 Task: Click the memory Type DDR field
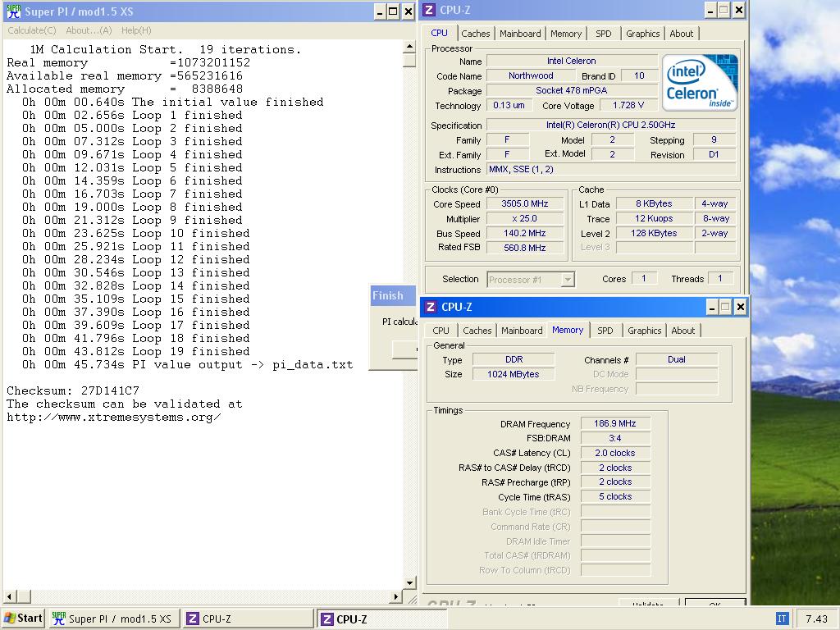point(514,359)
